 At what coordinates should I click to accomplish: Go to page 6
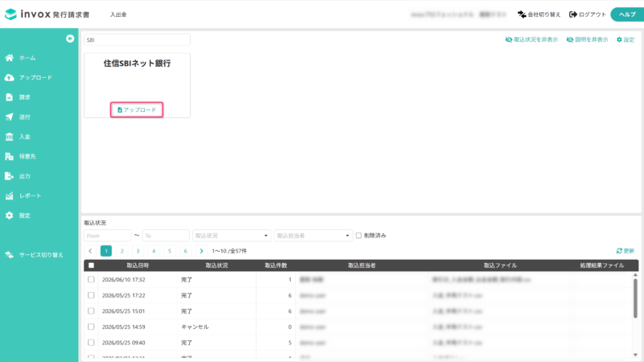click(x=185, y=251)
